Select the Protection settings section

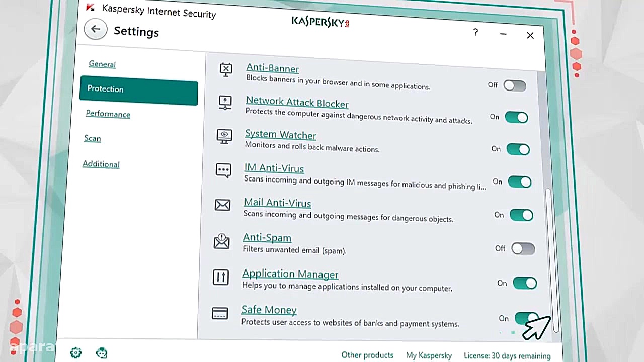click(x=138, y=90)
